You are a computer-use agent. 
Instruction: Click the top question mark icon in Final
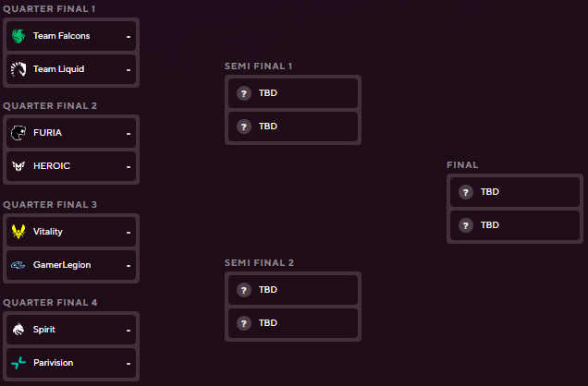tap(466, 192)
